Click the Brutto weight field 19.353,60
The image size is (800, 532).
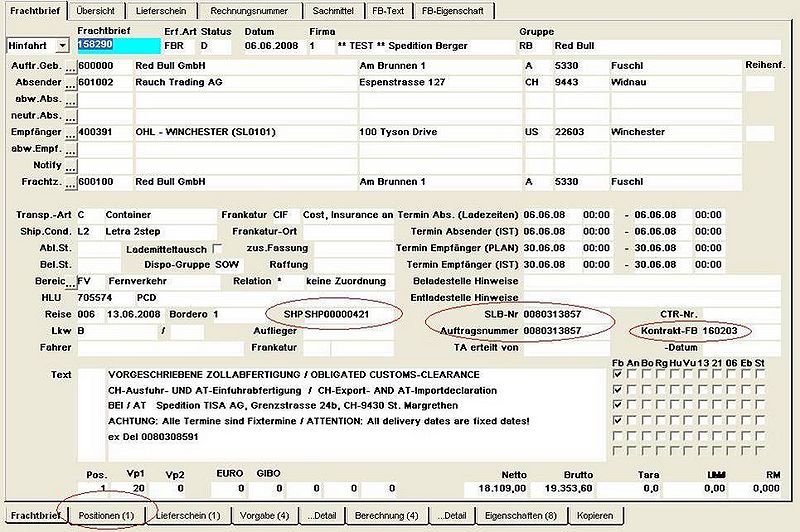[x=562, y=489]
